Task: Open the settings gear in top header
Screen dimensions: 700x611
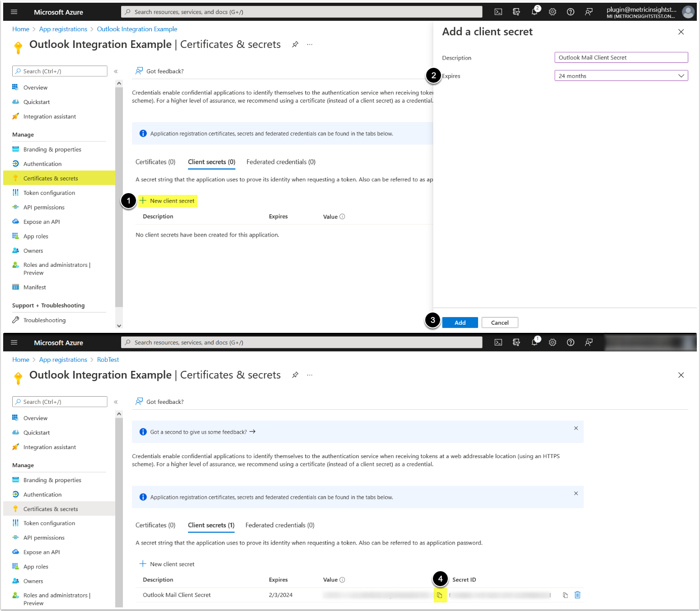Action: 552,12
